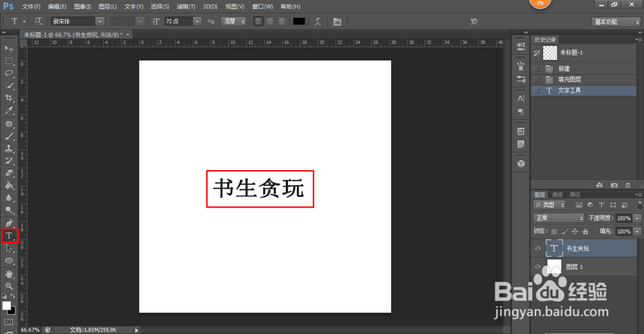Delete current history state with trash icon
Screen dimensions: 644x334
[x=627, y=185]
